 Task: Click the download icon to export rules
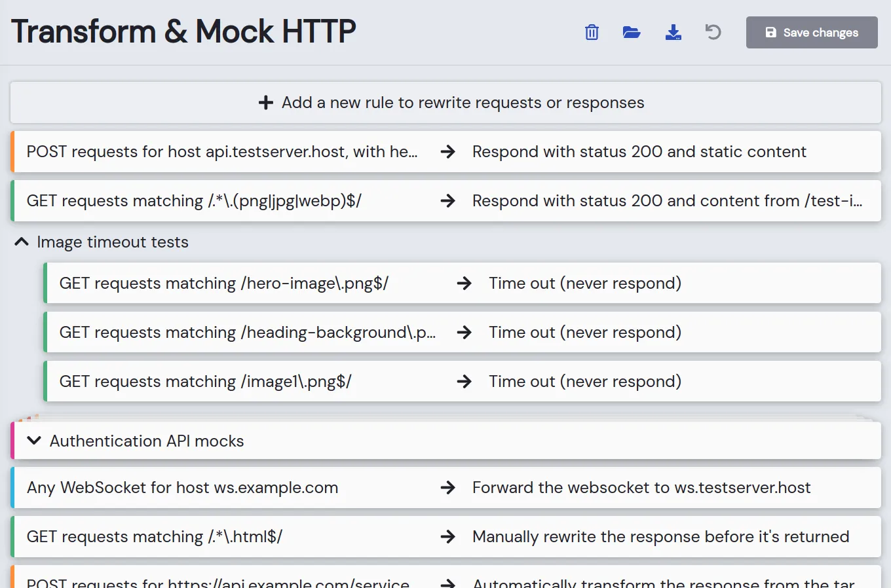(673, 32)
